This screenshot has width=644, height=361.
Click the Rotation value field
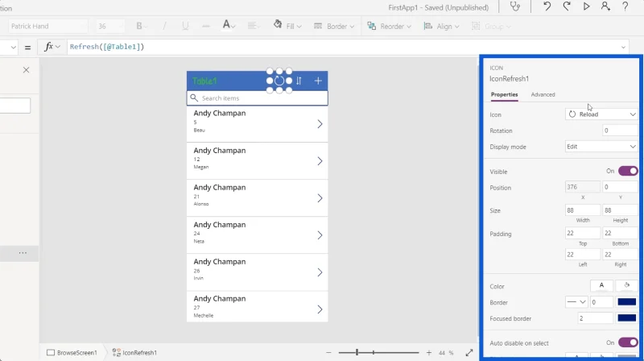(620, 131)
